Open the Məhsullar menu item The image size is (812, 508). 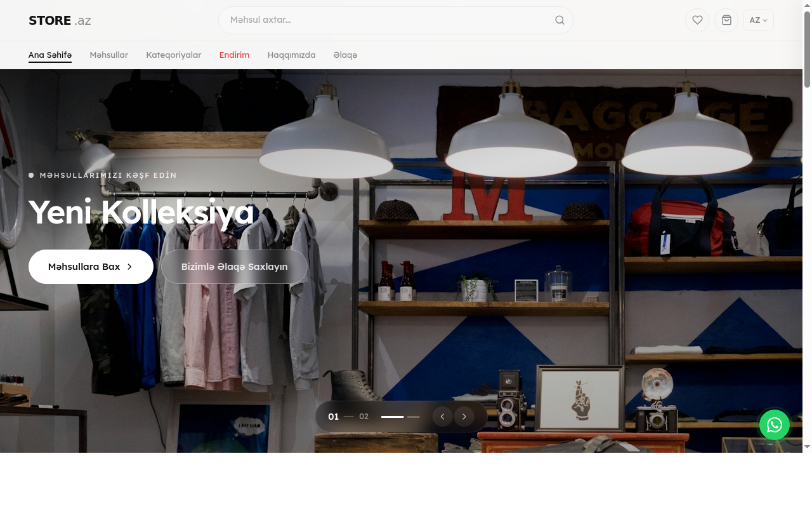(x=108, y=55)
